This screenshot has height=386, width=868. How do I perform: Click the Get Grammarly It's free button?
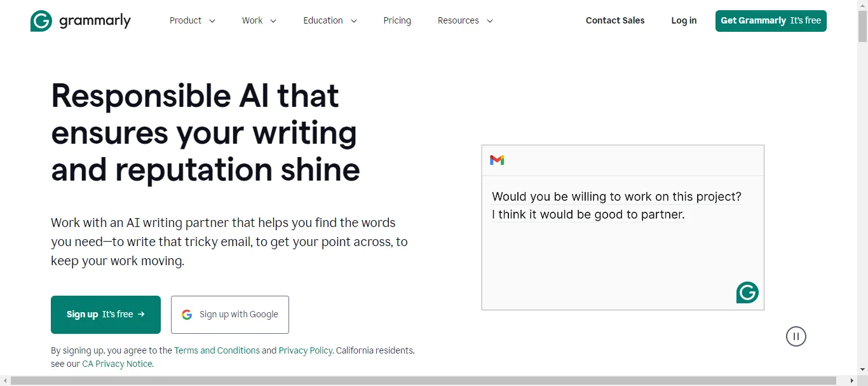tap(771, 20)
